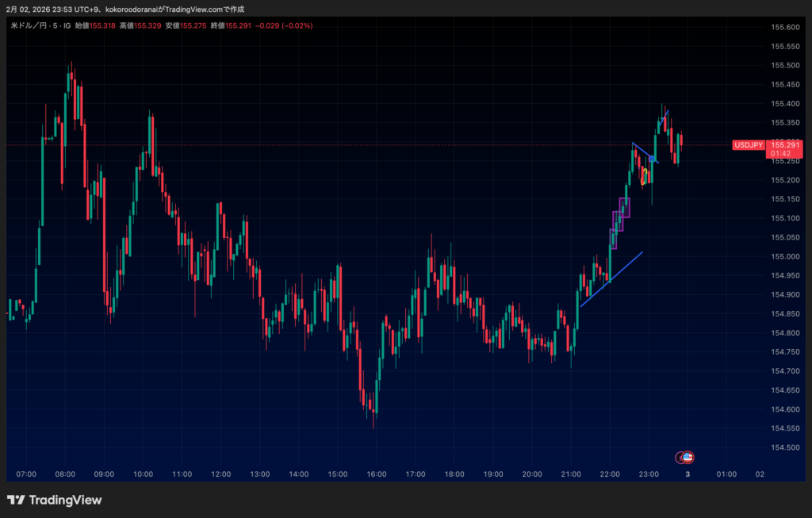Click the bold date 3 on the time axis
The image size is (812, 518).
(x=688, y=474)
